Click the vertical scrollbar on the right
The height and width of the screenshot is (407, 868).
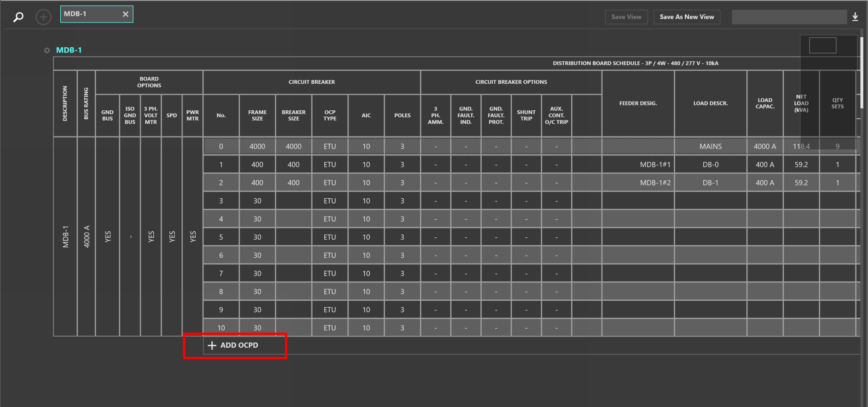862,74
